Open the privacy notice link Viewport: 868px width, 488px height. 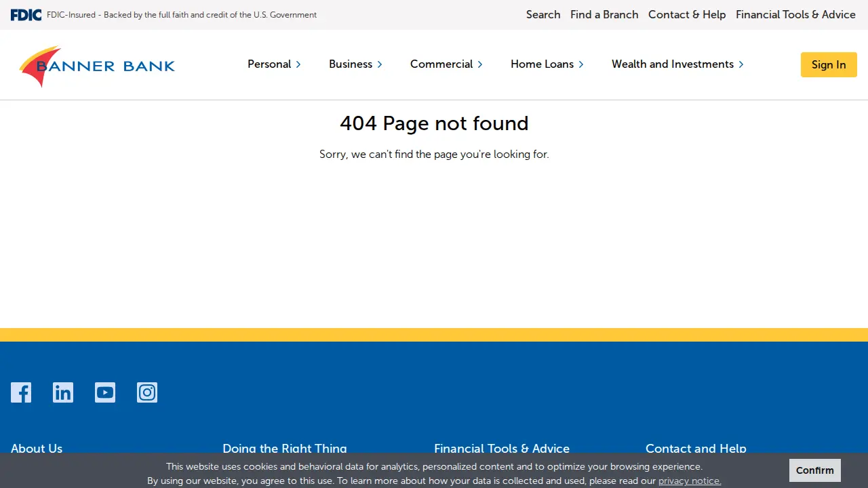690,481
